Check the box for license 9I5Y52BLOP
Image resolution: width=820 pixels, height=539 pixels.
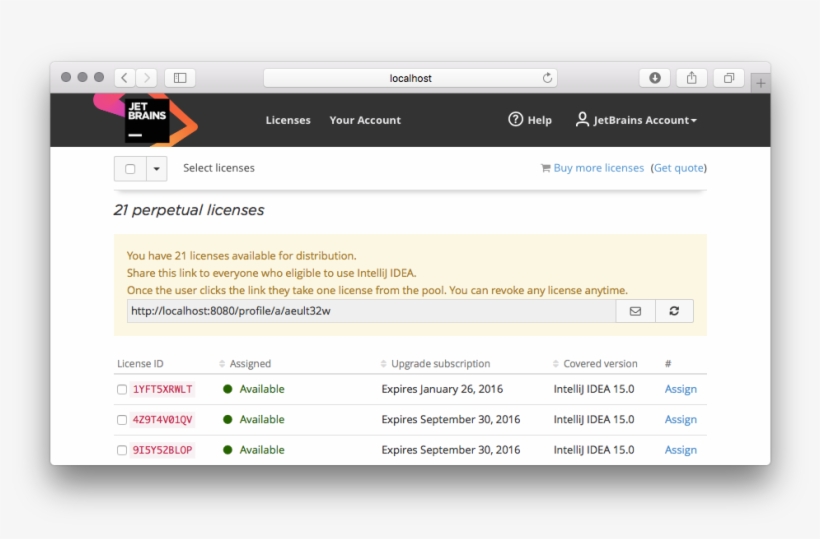click(x=122, y=450)
